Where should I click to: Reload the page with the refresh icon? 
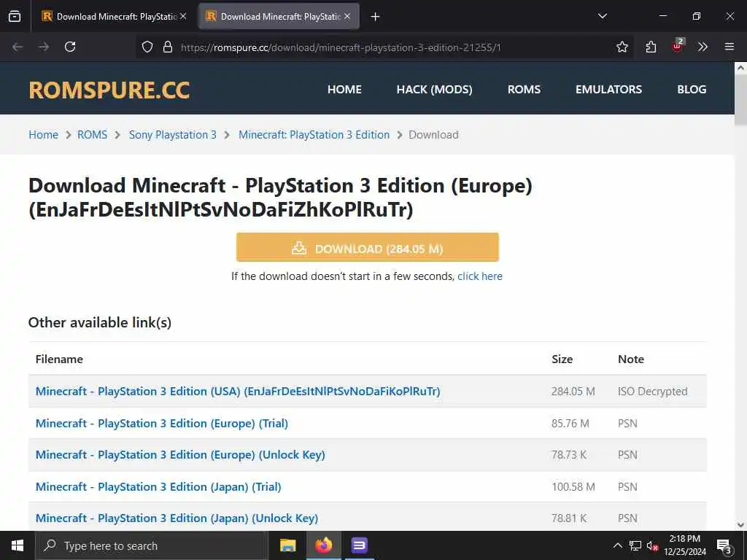tap(70, 47)
